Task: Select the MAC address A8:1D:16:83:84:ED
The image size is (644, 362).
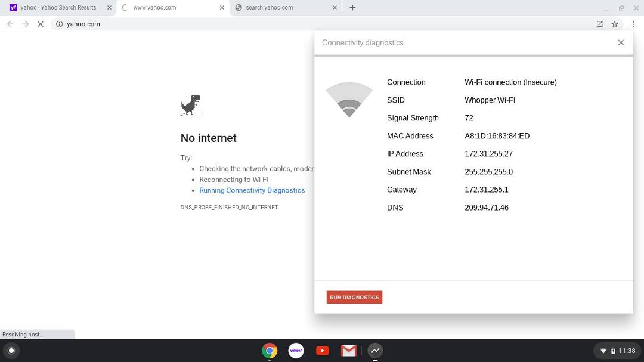Action: click(497, 136)
